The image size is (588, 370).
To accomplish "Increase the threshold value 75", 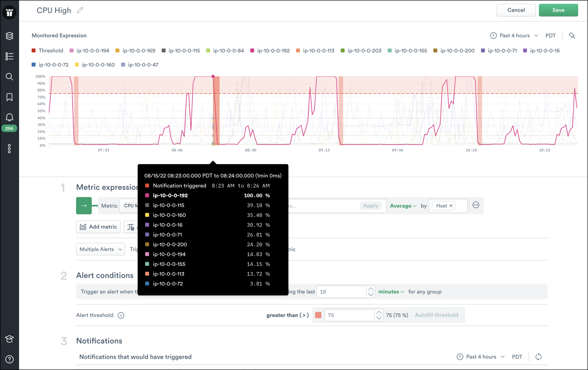I will tap(379, 312).
